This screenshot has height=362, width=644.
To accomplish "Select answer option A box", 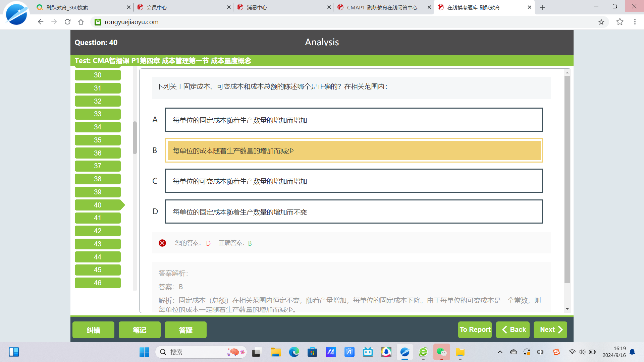I will (x=354, y=120).
